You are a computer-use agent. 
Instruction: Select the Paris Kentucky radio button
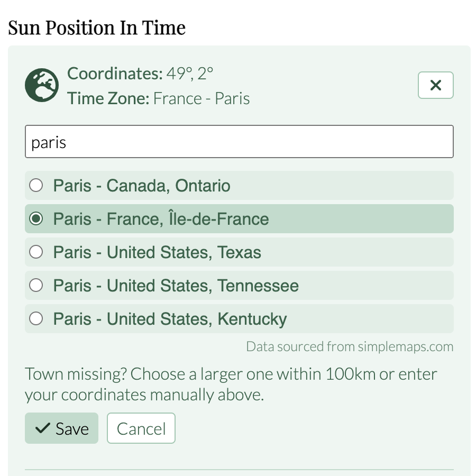tap(36, 319)
